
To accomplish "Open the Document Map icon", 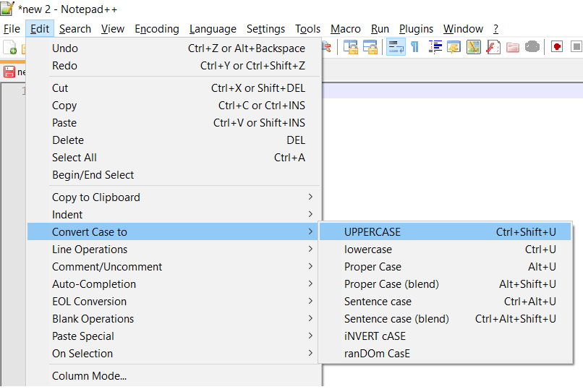I will tap(473, 47).
